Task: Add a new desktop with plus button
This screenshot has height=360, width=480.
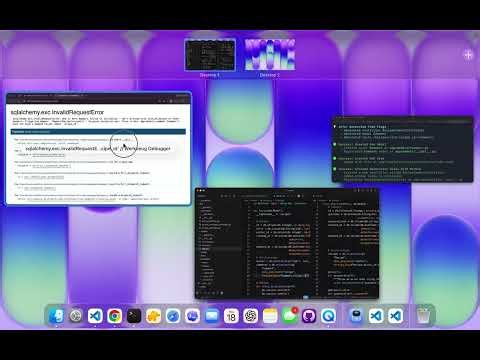Action: (x=468, y=55)
